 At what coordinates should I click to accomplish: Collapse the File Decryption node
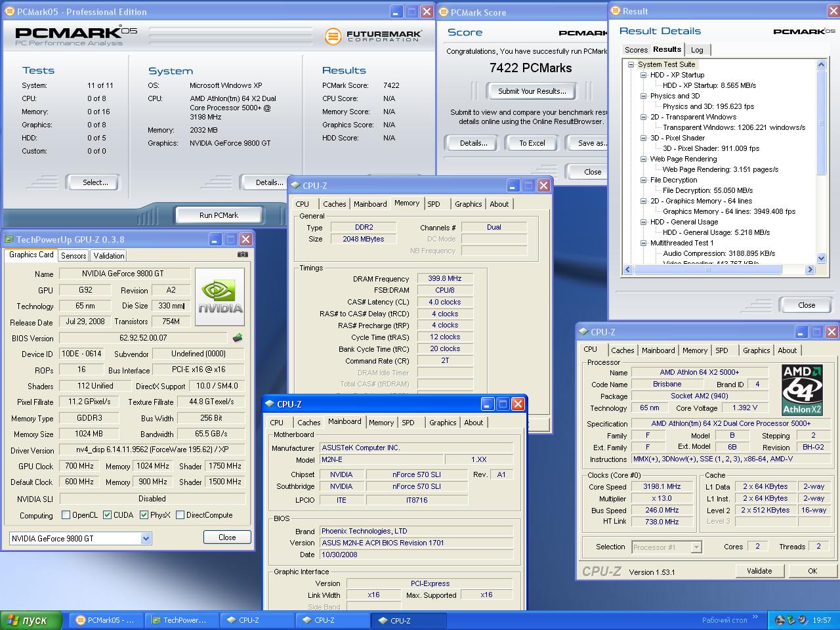644,180
